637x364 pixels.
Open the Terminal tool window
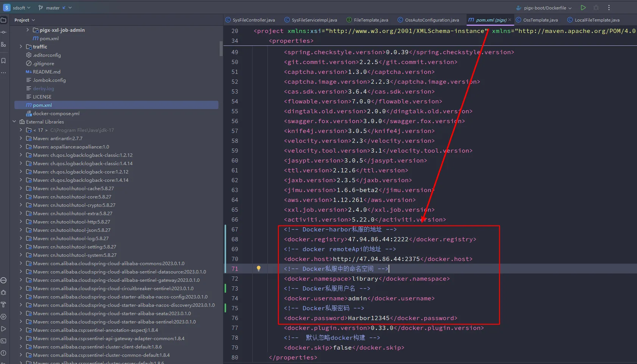[x=3, y=341]
